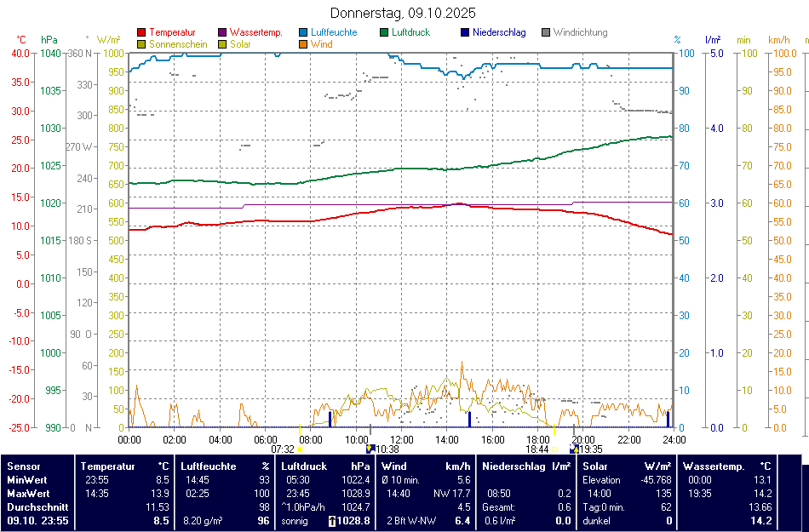The width and height of the screenshot is (809, 532).
Task: Toggle the Luftfeuchte series legend label
Action: point(334,32)
